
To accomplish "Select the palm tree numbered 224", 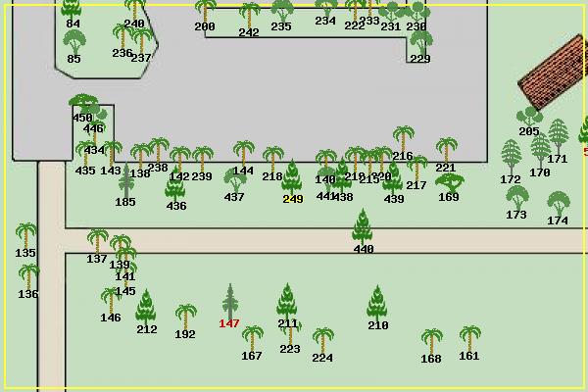I will click(x=322, y=340).
